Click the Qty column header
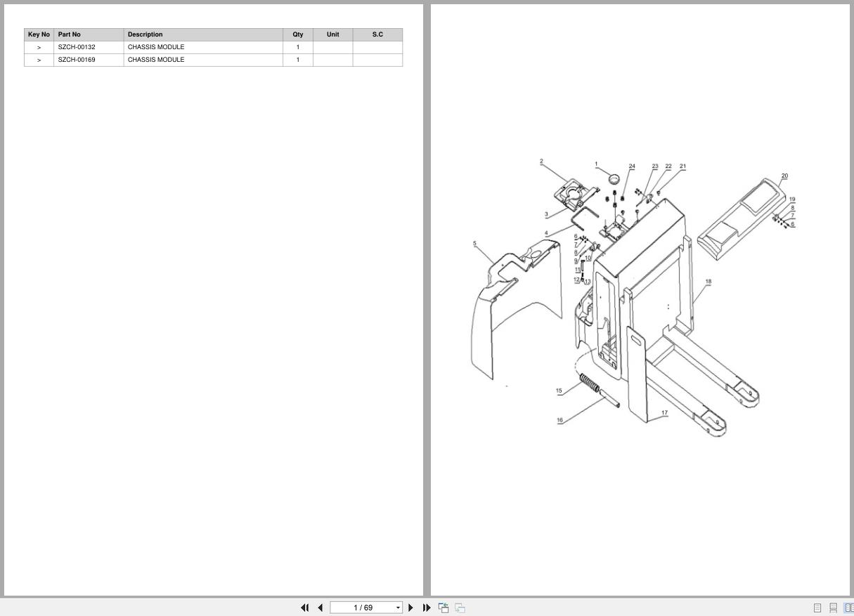The width and height of the screenshot is (854, 616). pos(298,34)
